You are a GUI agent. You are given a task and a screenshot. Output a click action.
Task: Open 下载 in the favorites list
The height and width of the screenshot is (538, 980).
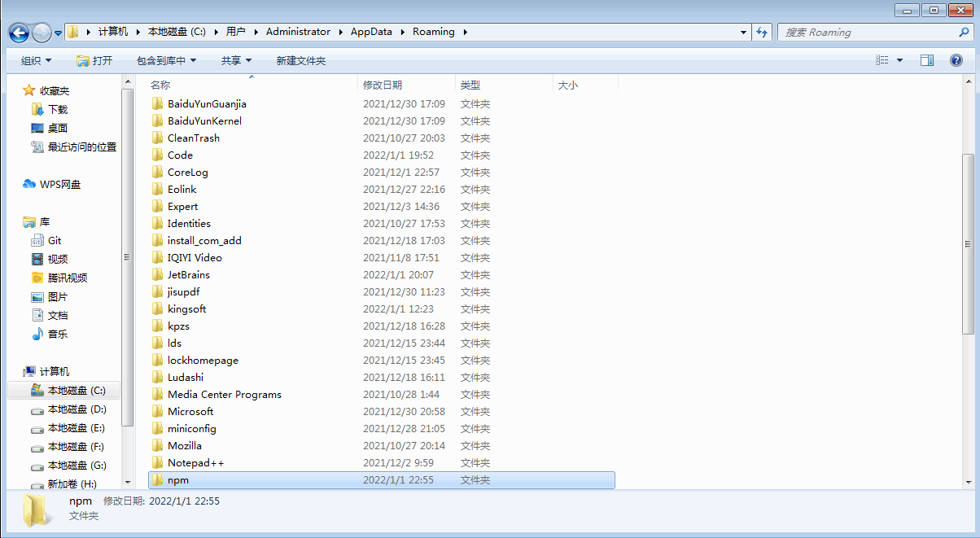click(58, 109)
